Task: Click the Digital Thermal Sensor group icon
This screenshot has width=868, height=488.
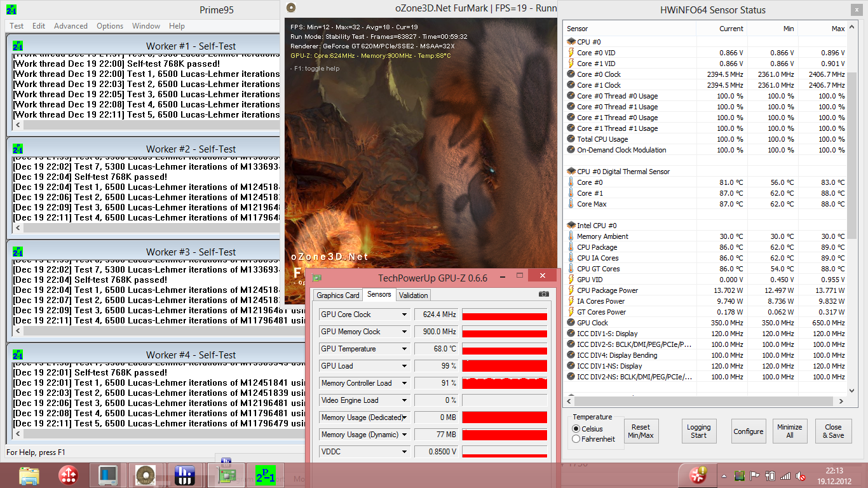Action: (571, 172)
